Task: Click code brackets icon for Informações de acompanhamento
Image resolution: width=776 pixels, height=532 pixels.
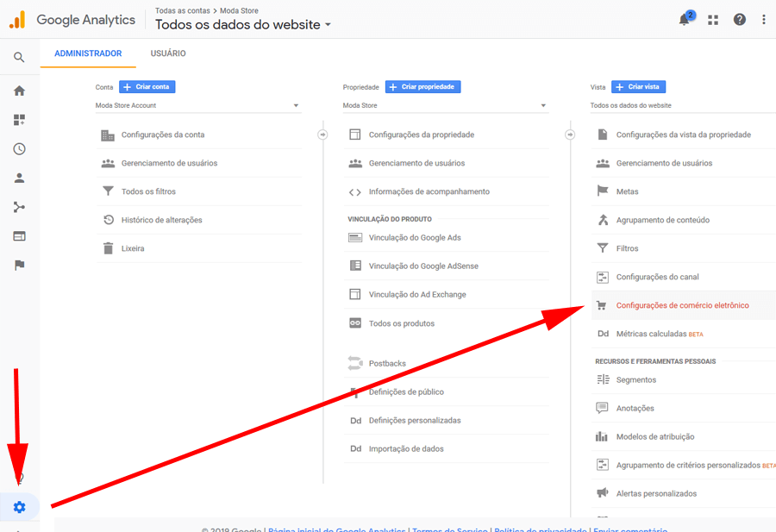Action: [x=355, y=192]
